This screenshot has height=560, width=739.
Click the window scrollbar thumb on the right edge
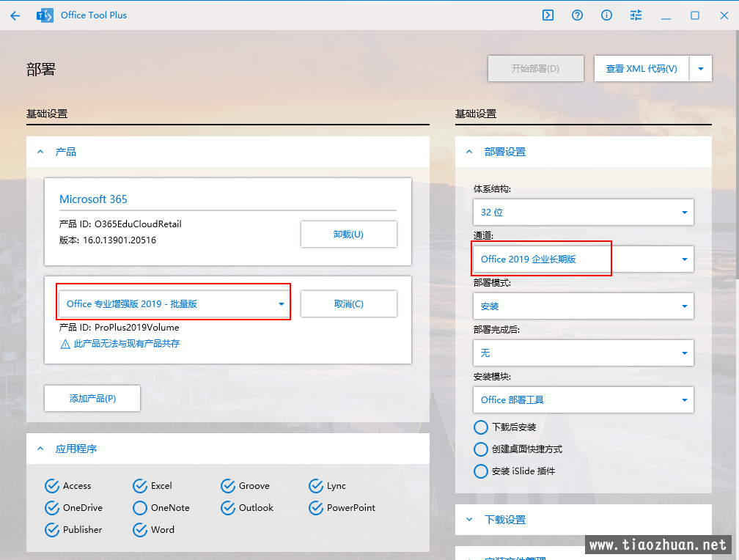737,155
